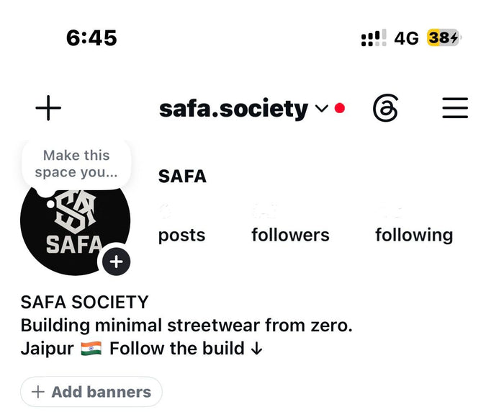Click the India flag emoji in bio
Screen dimensions: 504x420
tap(91, 349)
